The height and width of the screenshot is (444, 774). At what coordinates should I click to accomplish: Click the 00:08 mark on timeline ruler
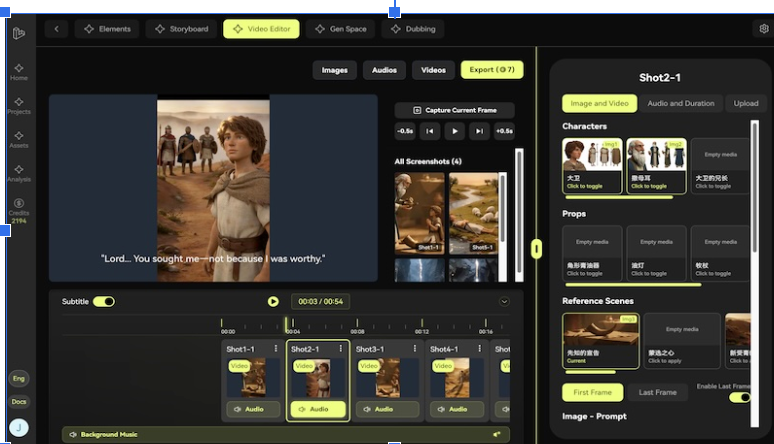click(x=357, y=331)
